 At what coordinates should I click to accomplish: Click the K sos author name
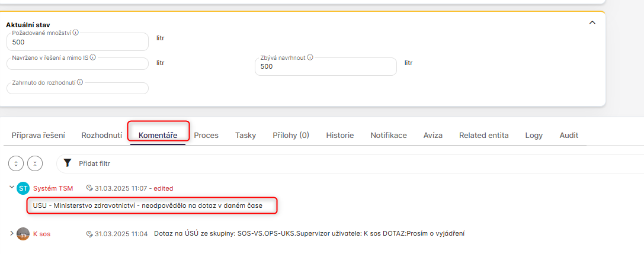[41, 234]
